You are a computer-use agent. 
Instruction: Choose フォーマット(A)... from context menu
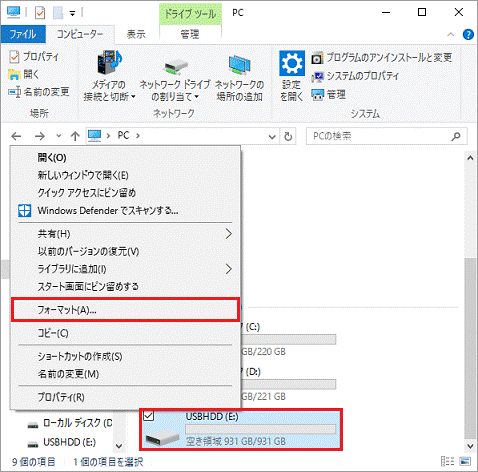tap(125, 310)
